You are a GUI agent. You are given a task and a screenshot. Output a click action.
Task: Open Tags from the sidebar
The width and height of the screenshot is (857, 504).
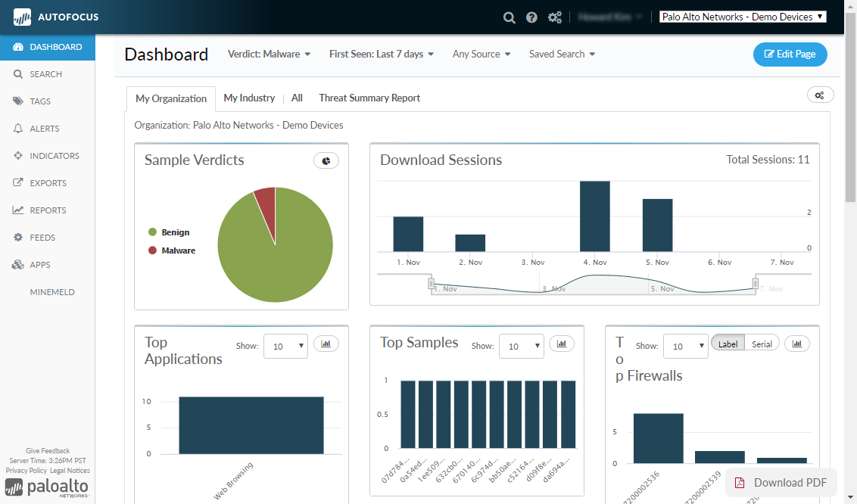tap(40, 101)
